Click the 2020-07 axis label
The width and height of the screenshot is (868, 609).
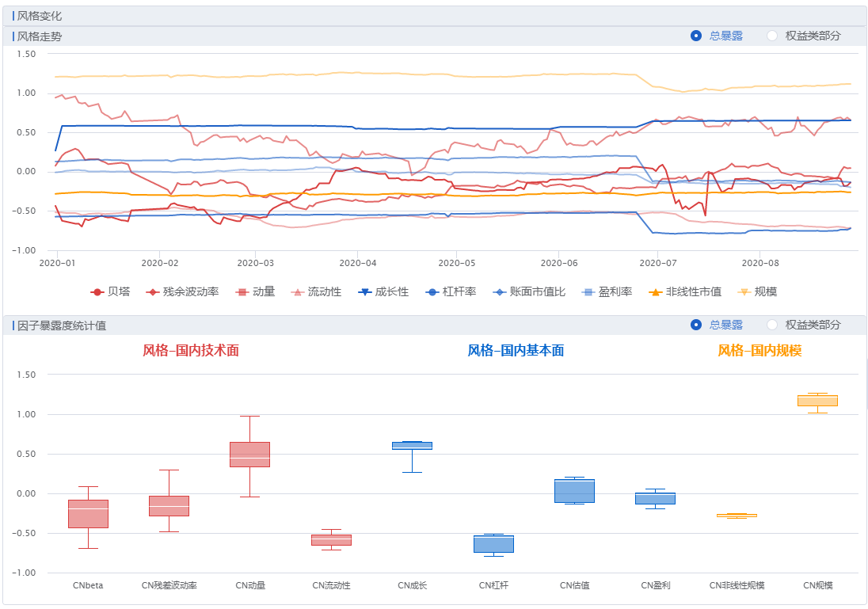click(x=658, y=263)
